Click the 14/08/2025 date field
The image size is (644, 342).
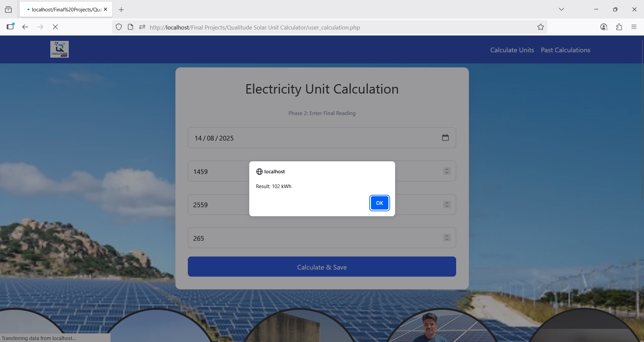click(x=302, y=138)
